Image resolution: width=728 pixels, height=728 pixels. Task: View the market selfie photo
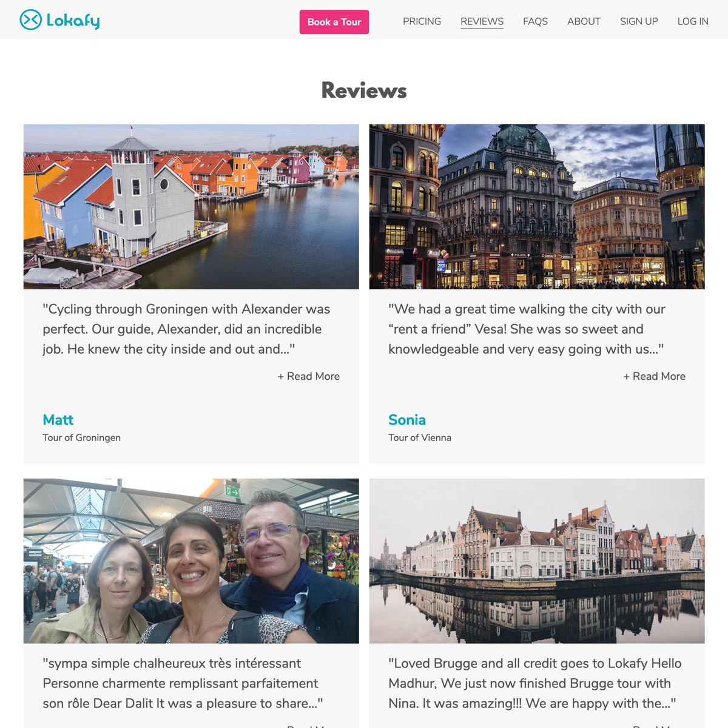191,561
